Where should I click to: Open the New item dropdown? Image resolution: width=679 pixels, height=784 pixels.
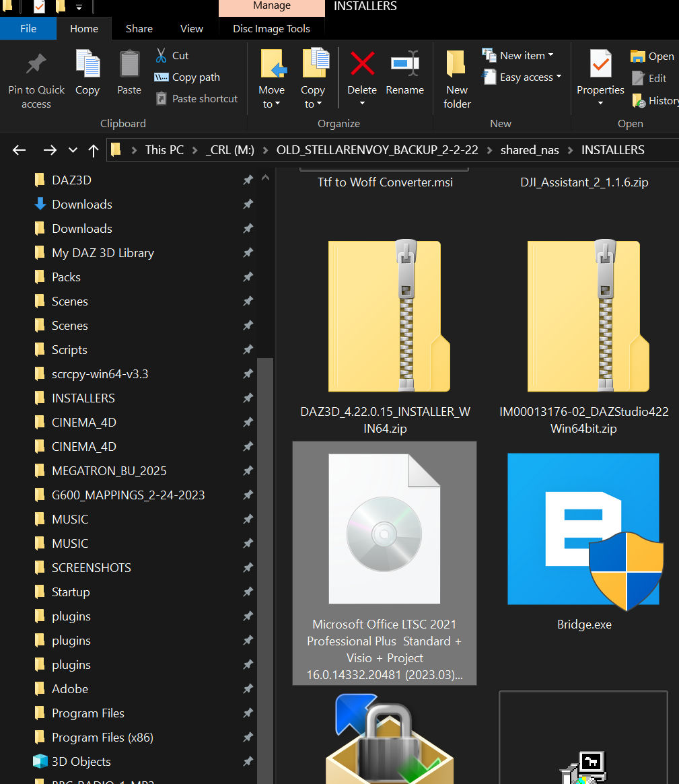point(550,55)
